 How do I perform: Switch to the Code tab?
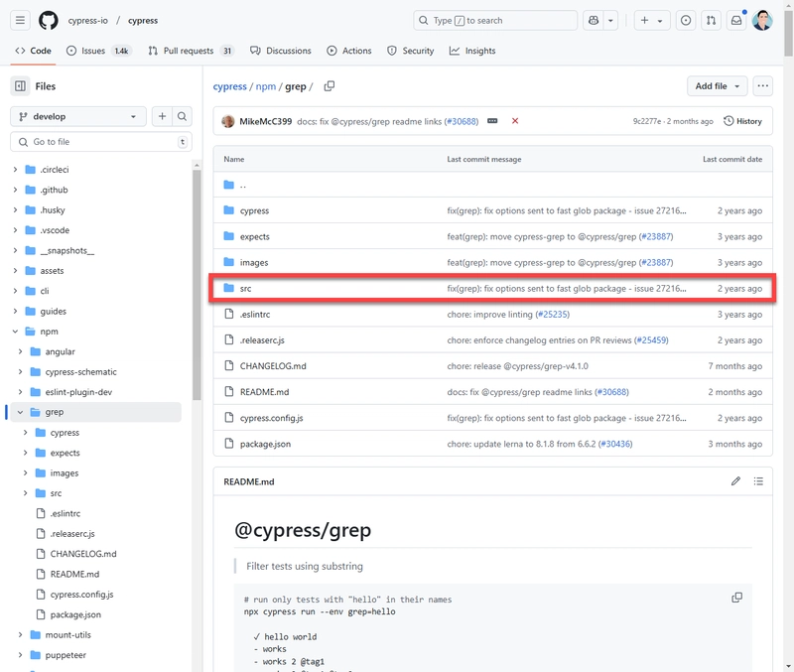tap(34, 51)
